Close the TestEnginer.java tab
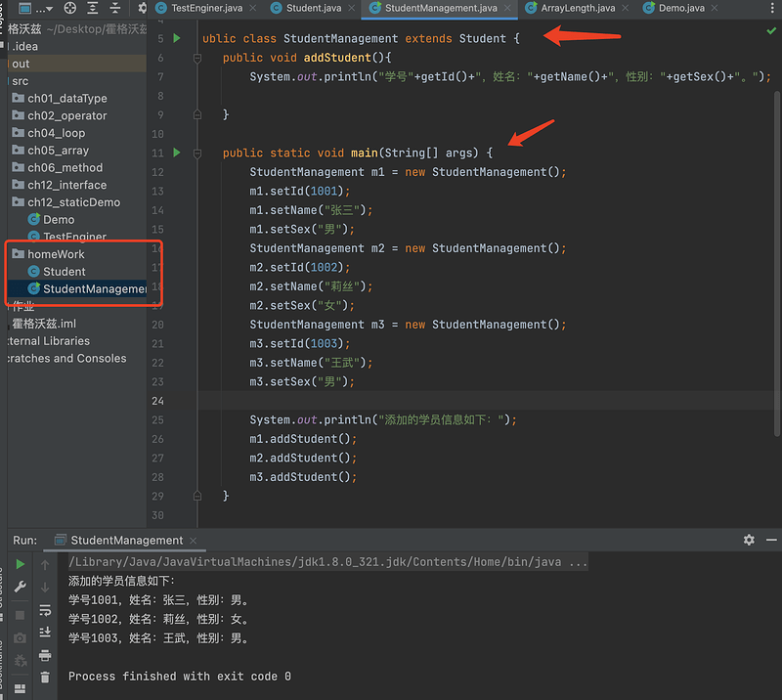The image size is (782, 700). (x=253, y=8)
